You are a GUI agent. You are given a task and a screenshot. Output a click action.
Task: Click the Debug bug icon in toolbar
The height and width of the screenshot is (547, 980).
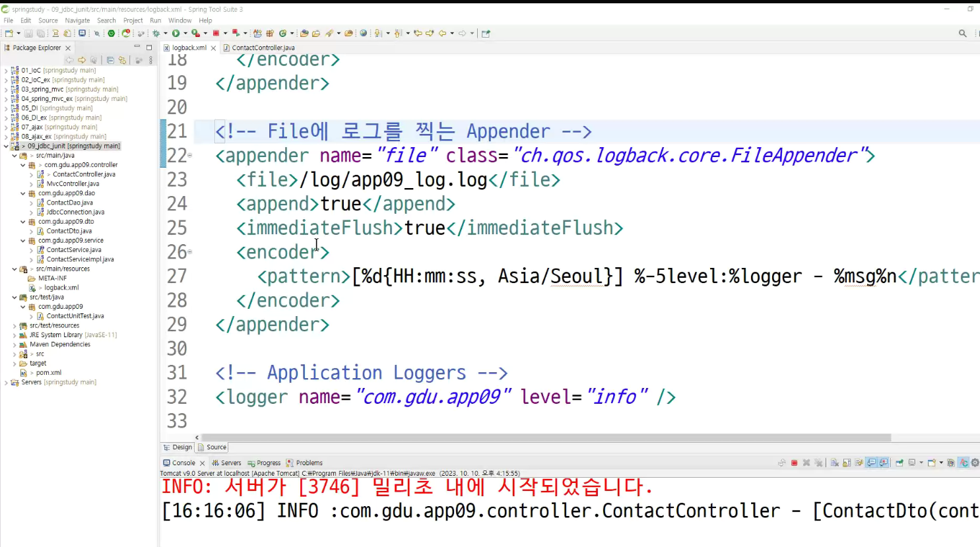point(156,33)
